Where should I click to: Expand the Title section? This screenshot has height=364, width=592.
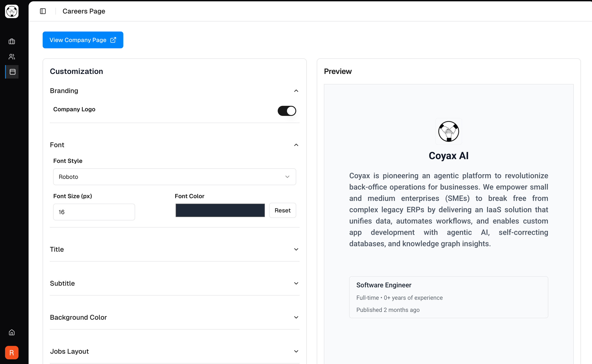click(x=296, y=249)
